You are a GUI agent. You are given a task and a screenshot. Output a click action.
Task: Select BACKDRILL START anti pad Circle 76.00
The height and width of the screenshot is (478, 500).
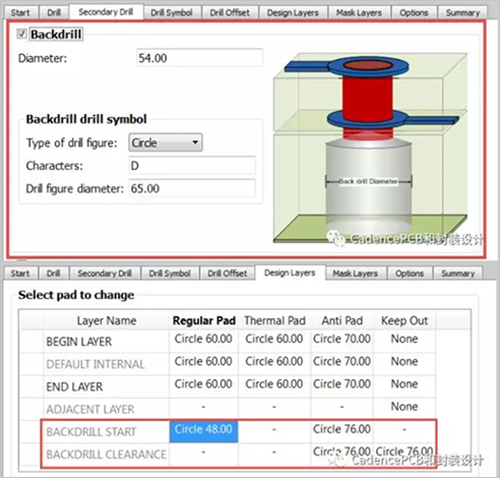coord(342,429)
